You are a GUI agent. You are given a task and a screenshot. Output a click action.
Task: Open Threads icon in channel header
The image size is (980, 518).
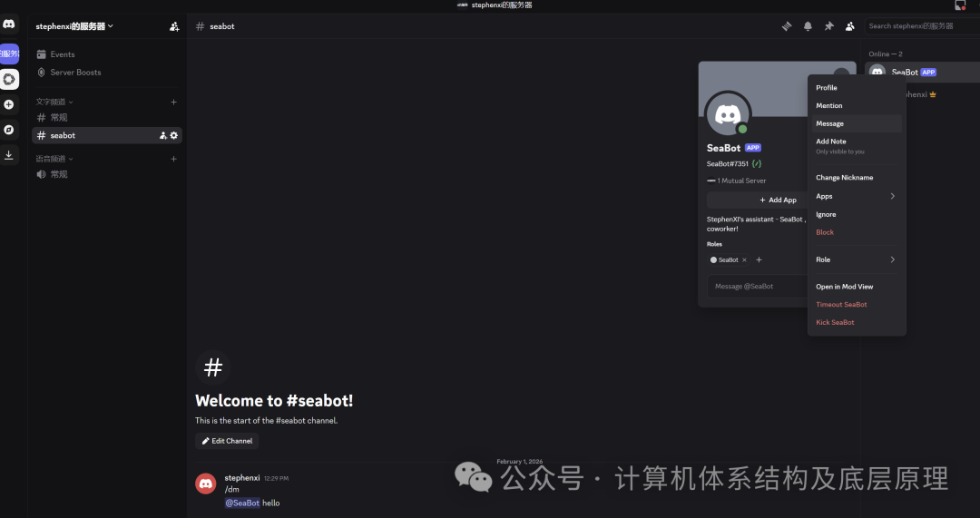[787, 26]
